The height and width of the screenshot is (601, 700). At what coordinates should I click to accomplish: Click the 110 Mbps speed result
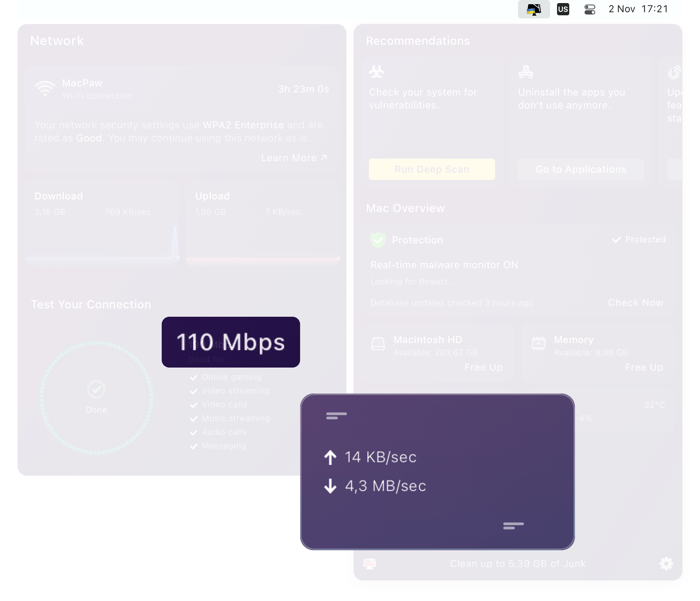coord(231,342)
